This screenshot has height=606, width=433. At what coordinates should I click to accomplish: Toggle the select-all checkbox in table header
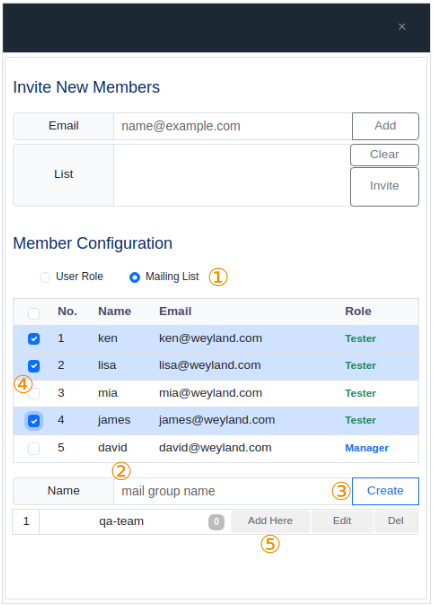[x=34, y=313]
